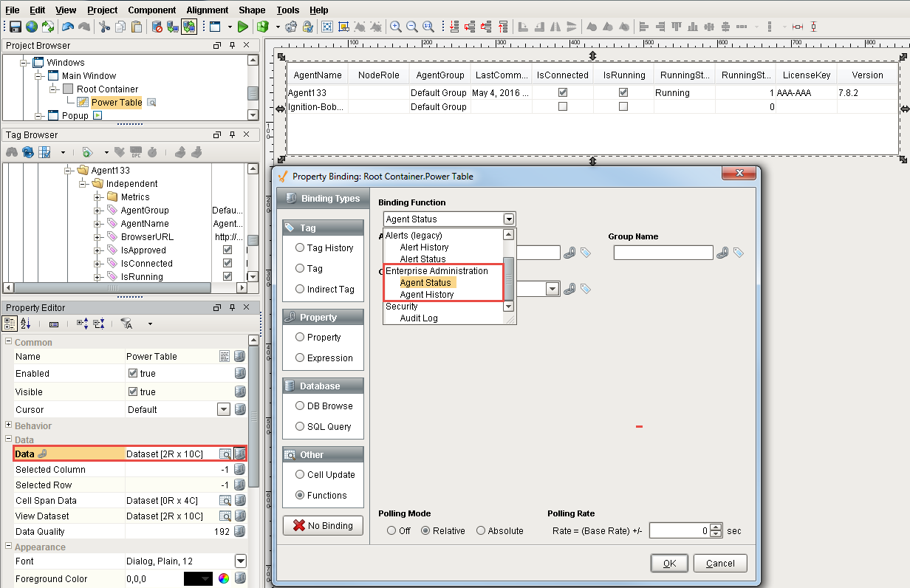Viewport: 910px width, 588px height.
Task: Open dataset viewer for Cell Span Data
Action: click(225, 500)
